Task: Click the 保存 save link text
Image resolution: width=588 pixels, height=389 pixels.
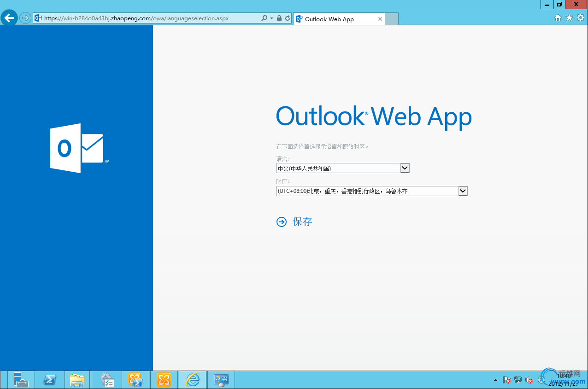Action: [302, 222]
